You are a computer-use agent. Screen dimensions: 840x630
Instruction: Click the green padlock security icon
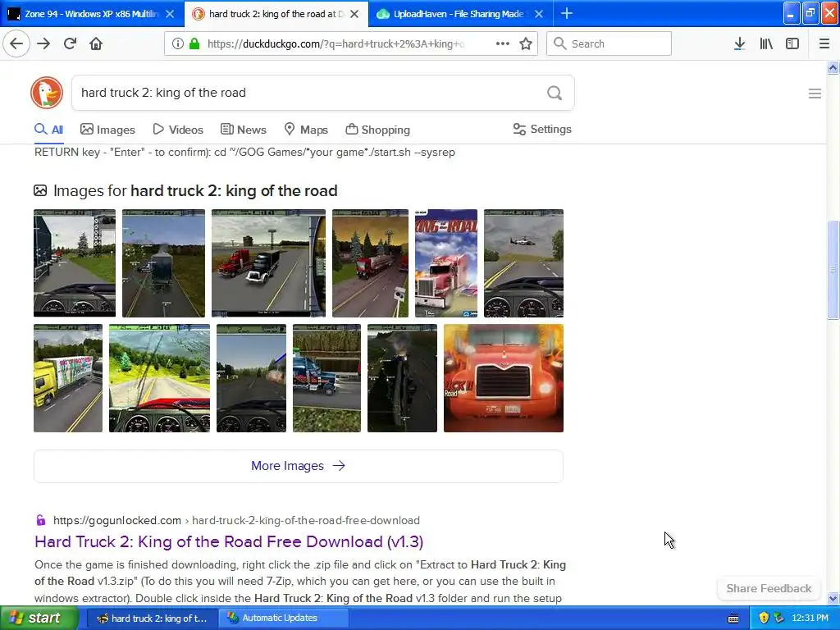tap(194, 44)
